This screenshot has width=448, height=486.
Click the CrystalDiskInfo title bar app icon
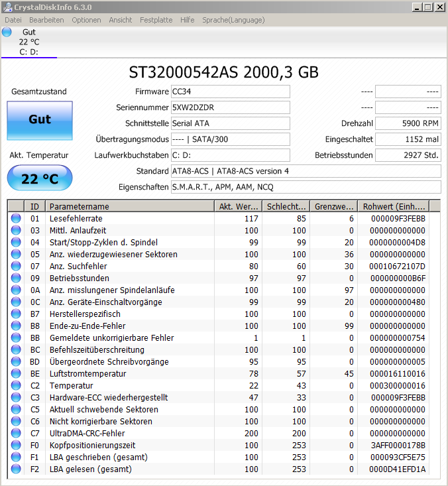[7, 7]
